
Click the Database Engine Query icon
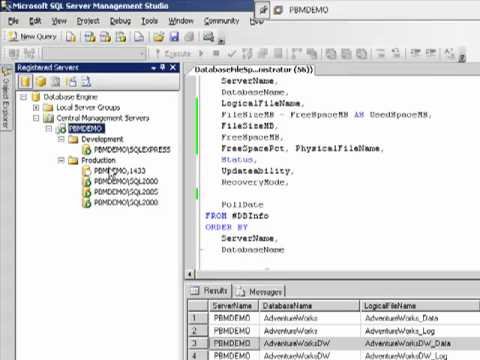coord(70,37)
